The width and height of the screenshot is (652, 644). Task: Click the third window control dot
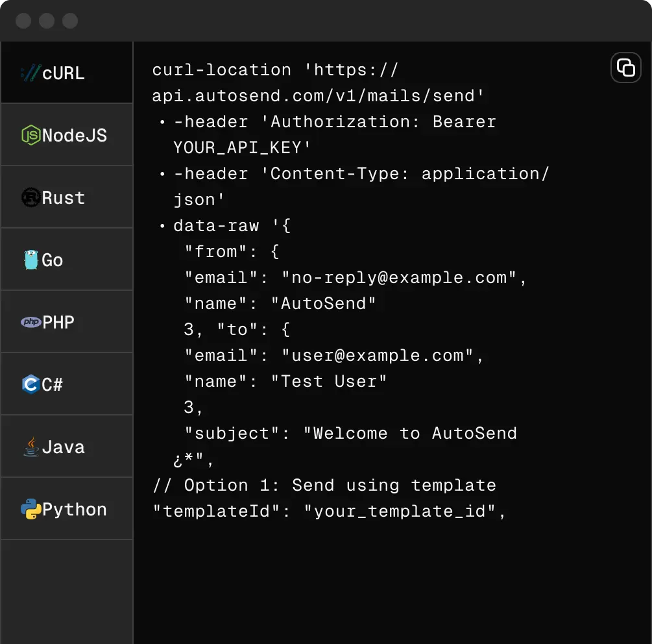(70, 21)
